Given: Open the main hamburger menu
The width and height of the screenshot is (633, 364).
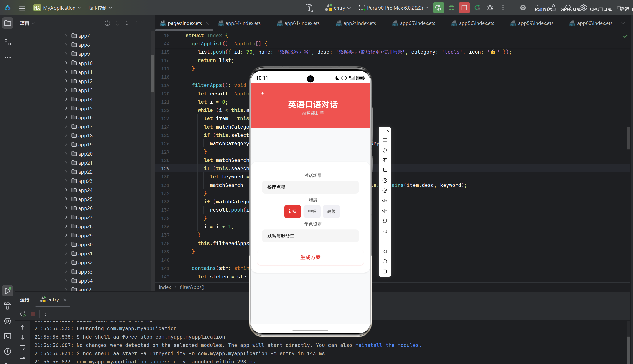Looking at the screenshot, I should tap(22, 8).
